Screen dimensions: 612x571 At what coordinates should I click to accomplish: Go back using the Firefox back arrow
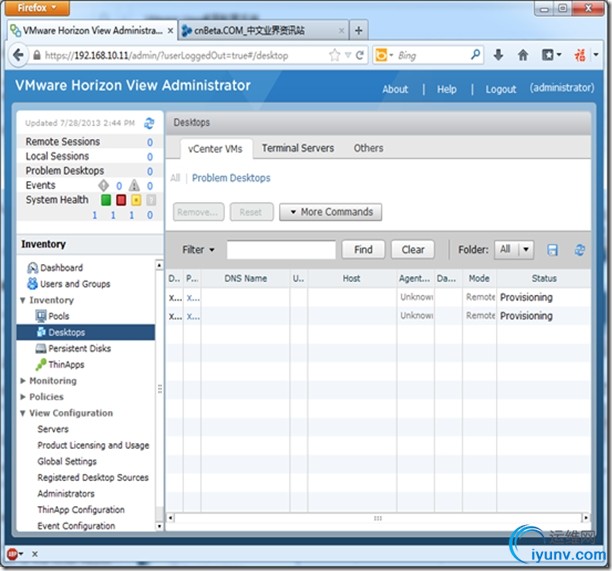pos(18,55)
